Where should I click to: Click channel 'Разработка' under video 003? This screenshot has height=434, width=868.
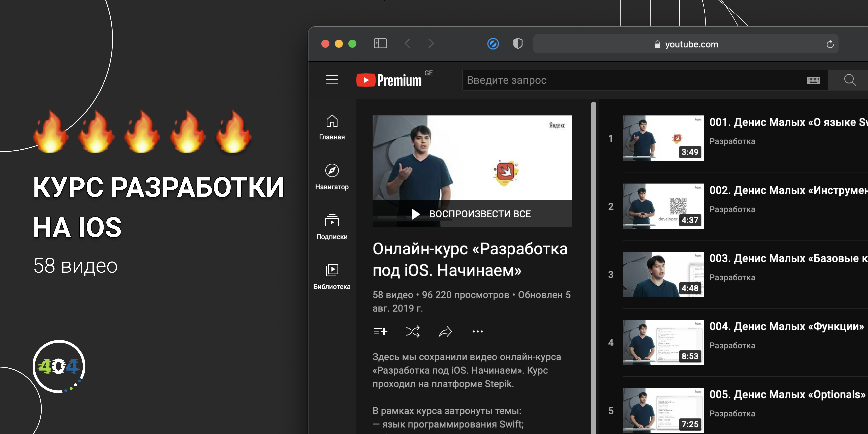point(732,277)
